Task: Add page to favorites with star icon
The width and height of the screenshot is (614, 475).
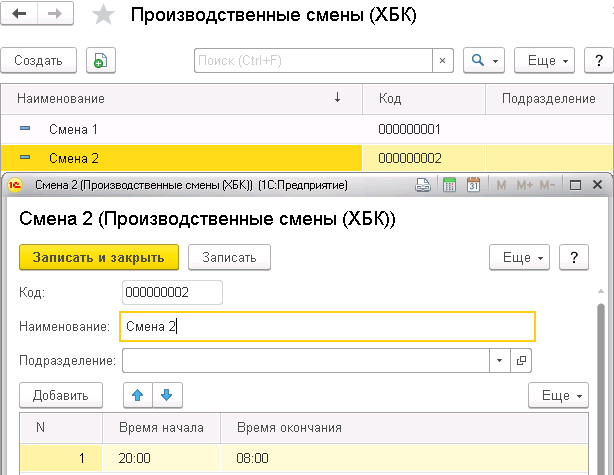Action: [102, 16]
